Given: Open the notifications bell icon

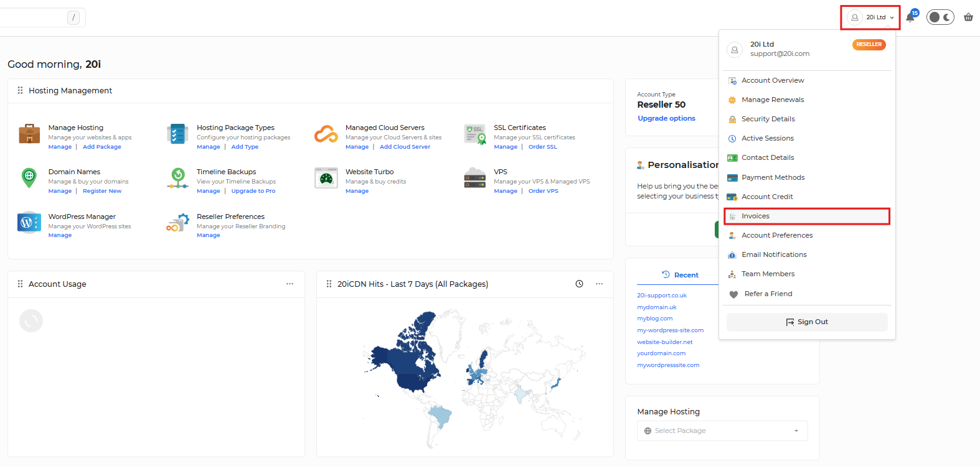Looking at the screenshot, I should tap(910, 17).
